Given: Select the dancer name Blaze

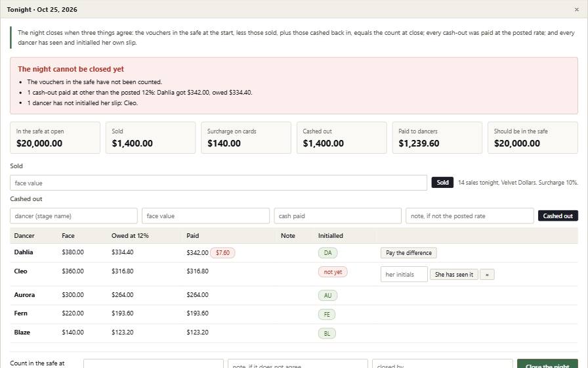Looking at the screenshot, I should (22, 333).
